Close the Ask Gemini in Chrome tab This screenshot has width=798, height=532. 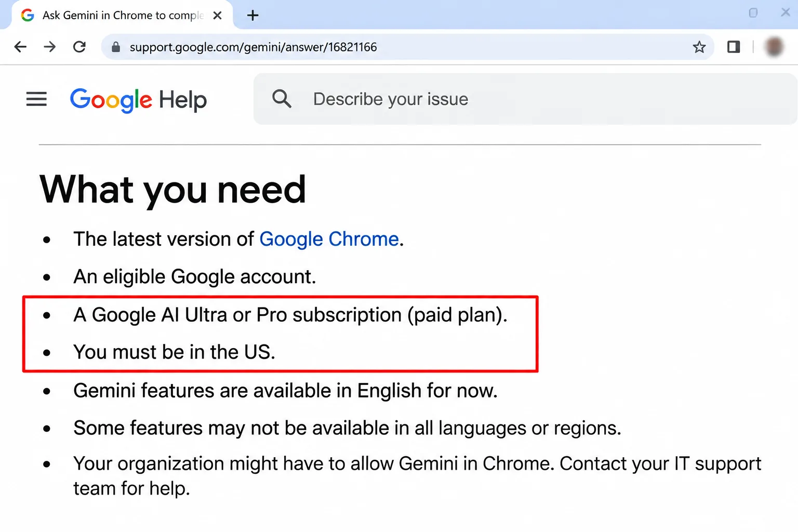(218, 16)
